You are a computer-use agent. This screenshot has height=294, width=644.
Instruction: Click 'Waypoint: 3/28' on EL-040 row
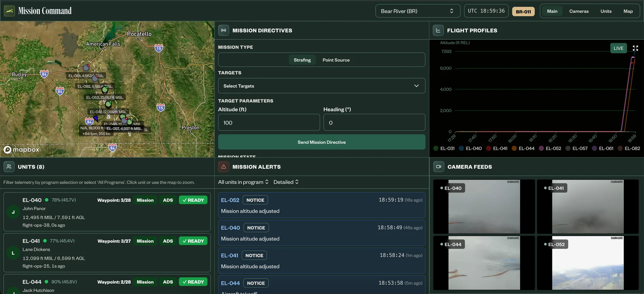(114, 200)
